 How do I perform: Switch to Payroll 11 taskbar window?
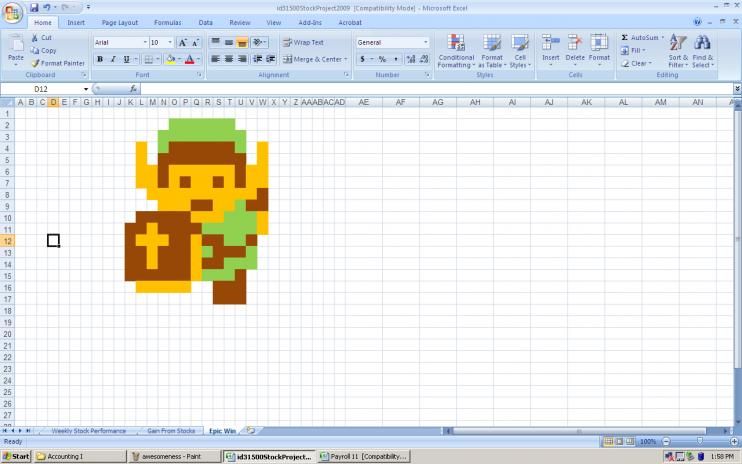coord(364,456)
